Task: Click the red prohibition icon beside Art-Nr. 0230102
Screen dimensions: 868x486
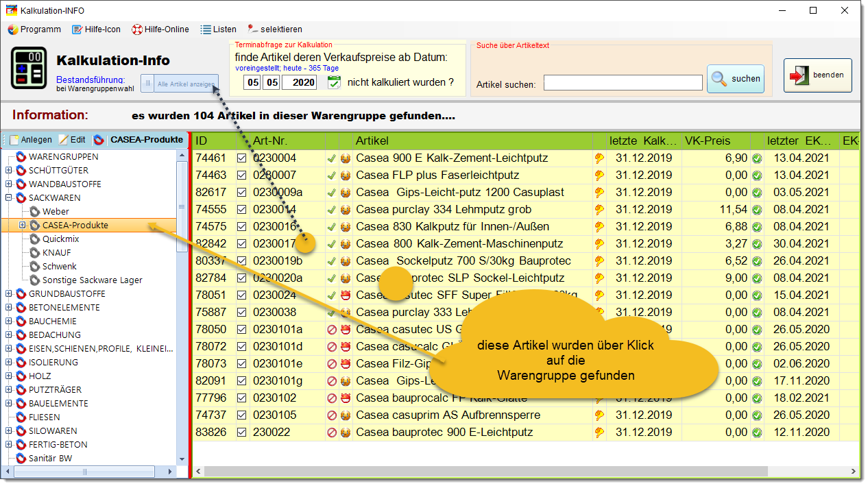Action: (x=332, y=398)
